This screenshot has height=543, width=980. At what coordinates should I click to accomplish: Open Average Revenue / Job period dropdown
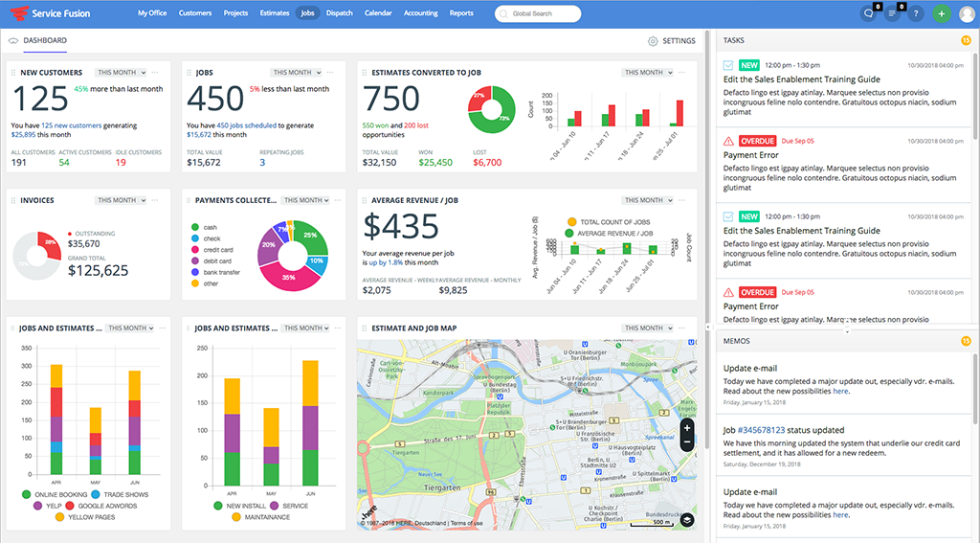647,200
